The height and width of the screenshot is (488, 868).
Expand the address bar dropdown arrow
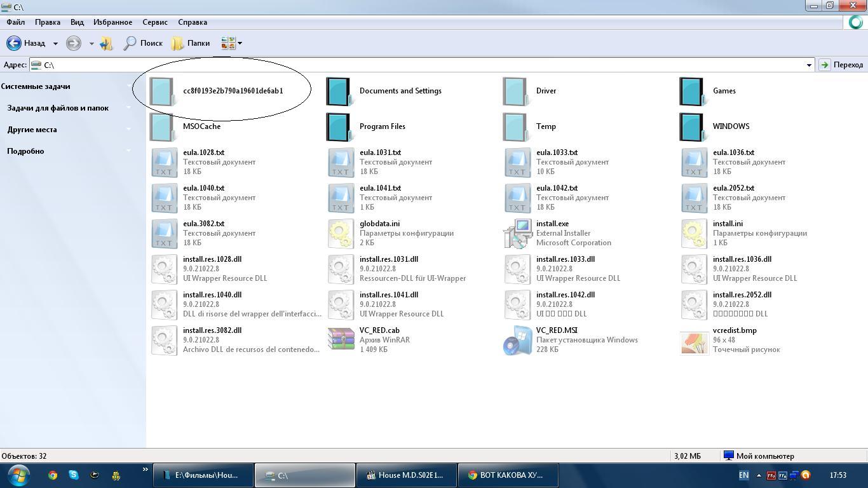[x=808, y=65]
